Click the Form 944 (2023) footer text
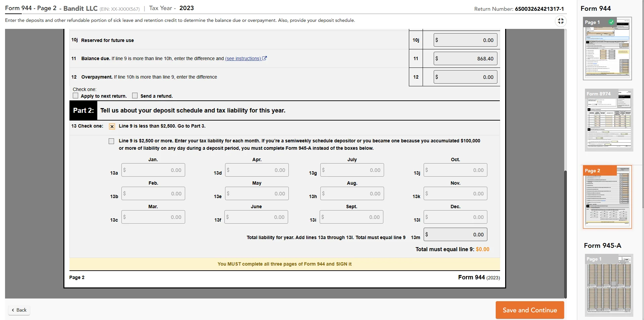Viewport: 644px width, 320px height. pyautogui.click(x=479, y=277)
